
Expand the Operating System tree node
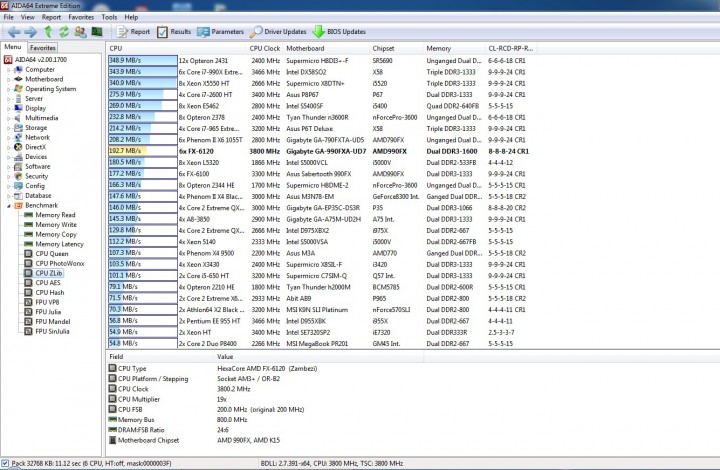tap(9, 89)
